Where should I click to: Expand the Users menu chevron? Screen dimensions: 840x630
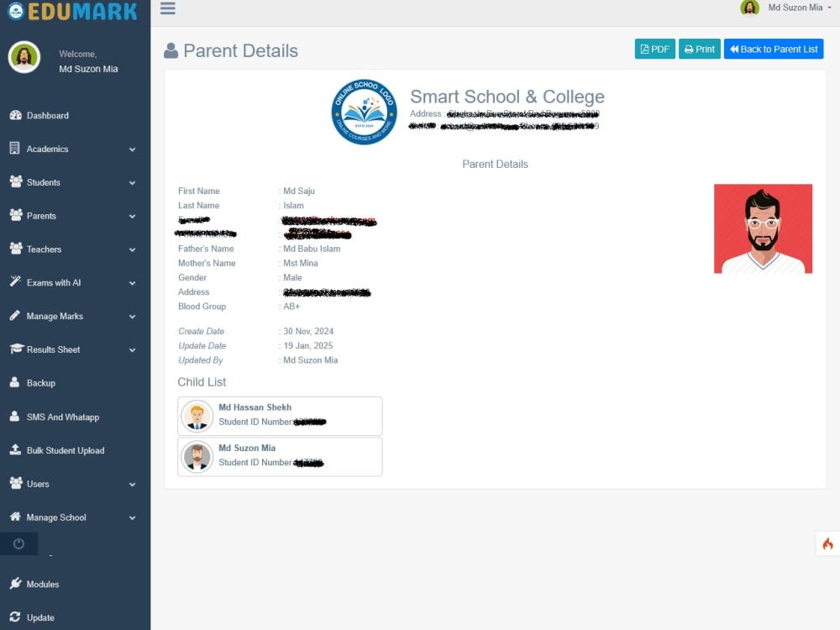(133, 485)
